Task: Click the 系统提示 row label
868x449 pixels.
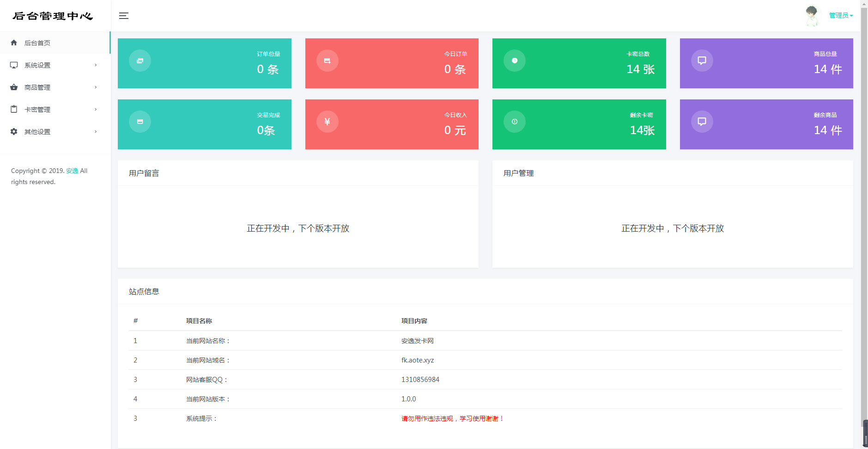Action: coord(201,418)
